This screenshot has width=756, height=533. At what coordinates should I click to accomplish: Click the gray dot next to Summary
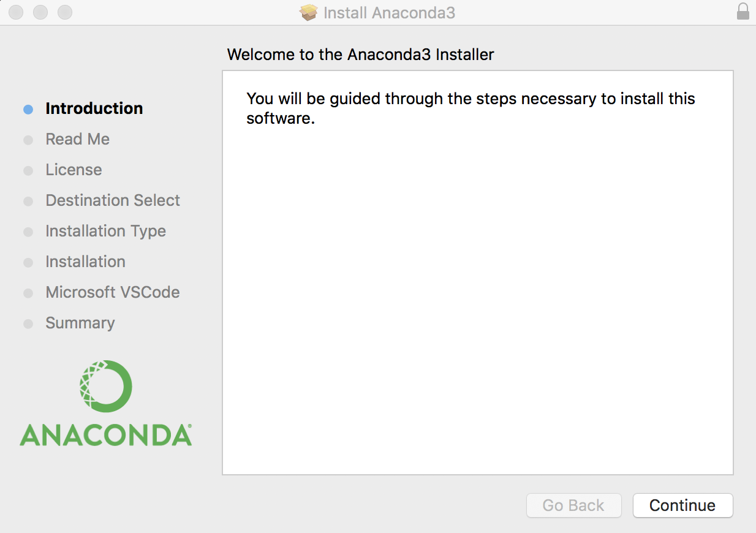(28, 323)
